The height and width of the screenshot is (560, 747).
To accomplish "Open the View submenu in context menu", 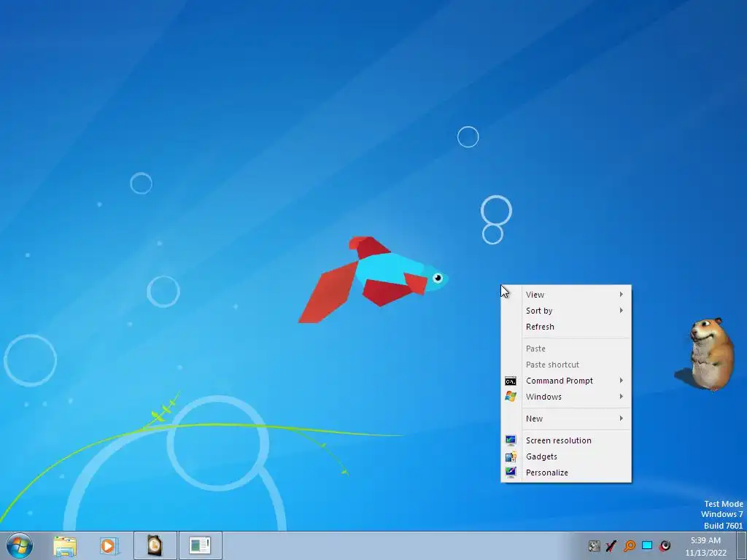I will click(566, 295).
